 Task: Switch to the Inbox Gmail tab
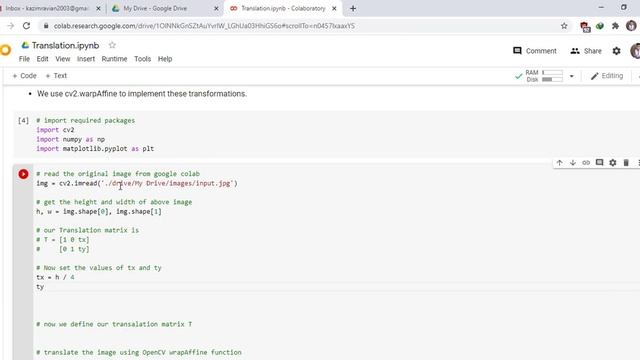pyautogui.click(x=47, y=8)
